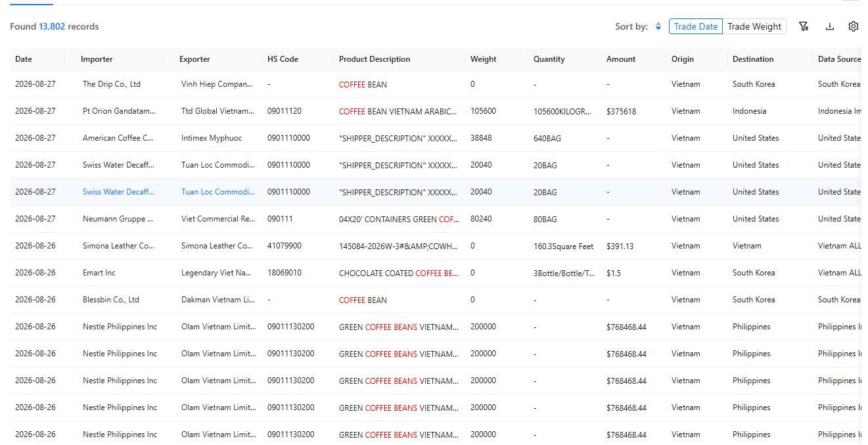The image size is (868, 445).
Task: Select importer American Coffee C...
Action: (118, 138)
